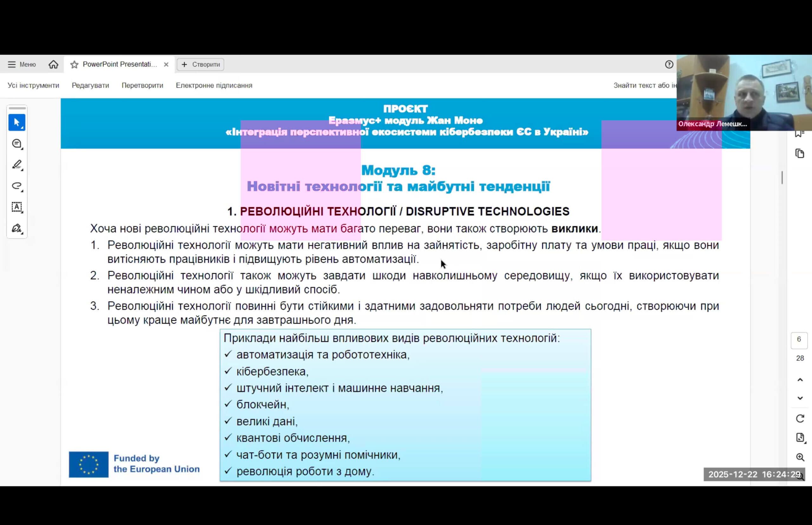Click the rotate page icon
This screenshot has height=525, width=812.
pos(800,418)
